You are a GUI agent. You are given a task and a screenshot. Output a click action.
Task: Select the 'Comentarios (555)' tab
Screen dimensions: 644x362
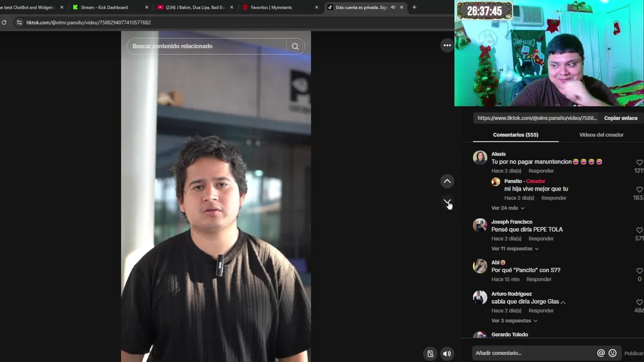pos(516,135)
